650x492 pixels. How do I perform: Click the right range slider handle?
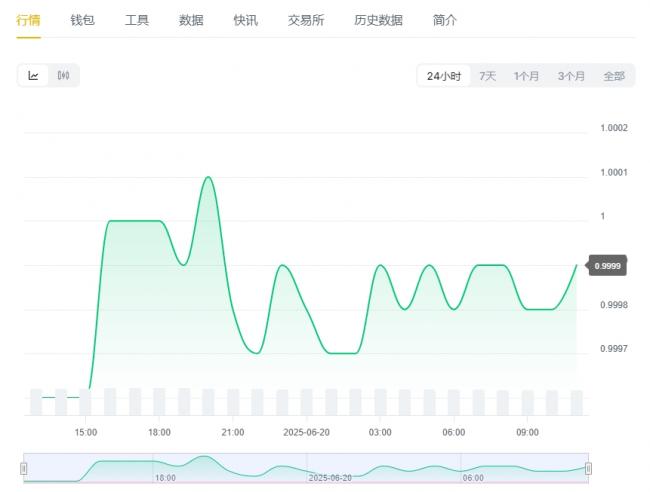pos(588,468)
